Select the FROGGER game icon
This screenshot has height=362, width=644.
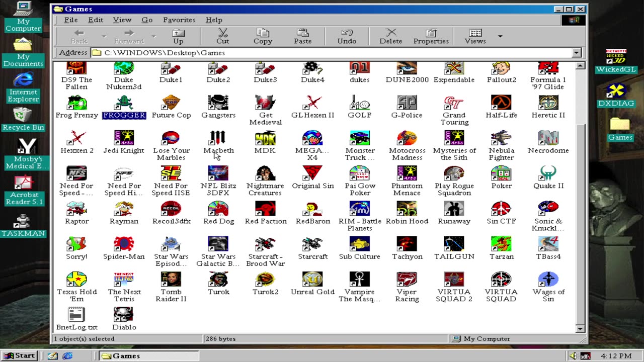pyautogui.click(x=124, y=103)
